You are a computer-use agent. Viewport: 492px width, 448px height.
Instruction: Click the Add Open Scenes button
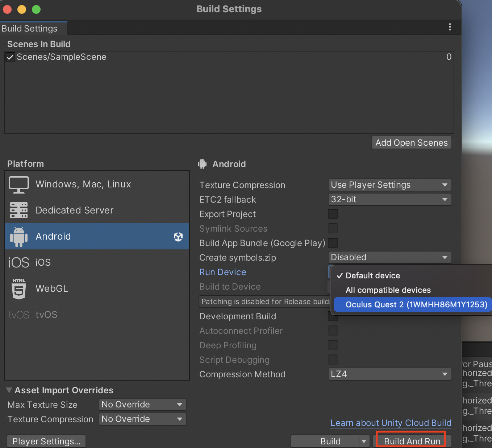pyautogui.click(x=412, y=143)
